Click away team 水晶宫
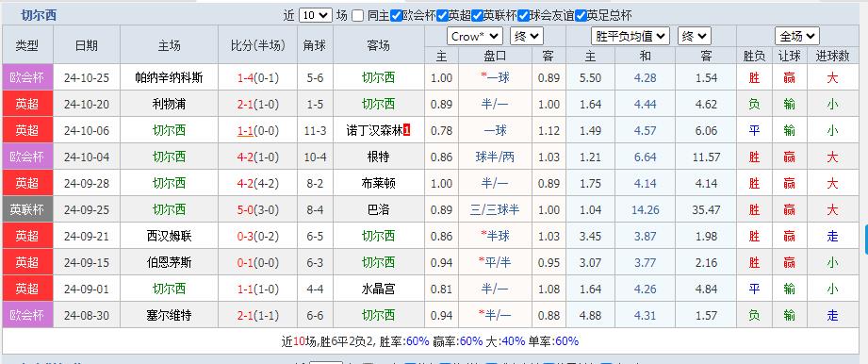The image size is (868, 364). [x=379, y=290]
